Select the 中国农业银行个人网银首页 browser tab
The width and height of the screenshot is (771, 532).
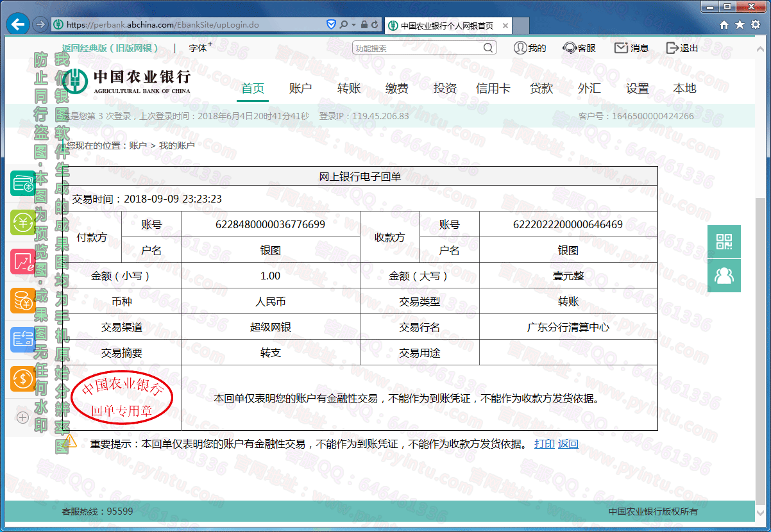(x=448, y=26)
